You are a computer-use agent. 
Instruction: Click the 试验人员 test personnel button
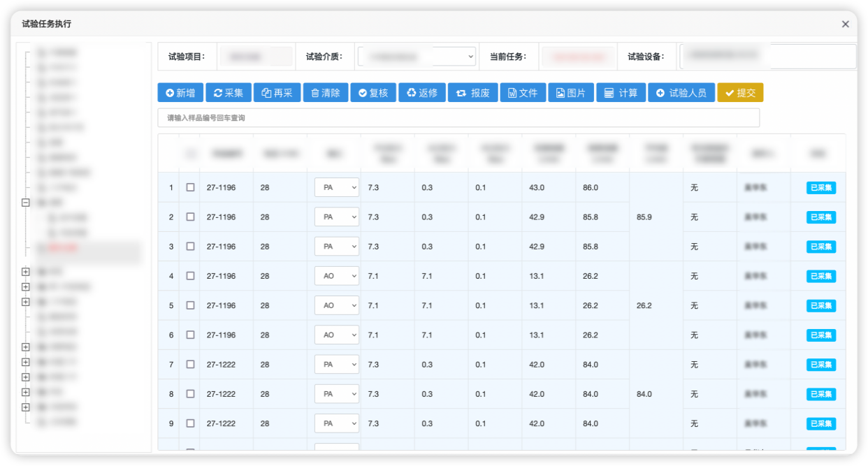click(681, 93)
